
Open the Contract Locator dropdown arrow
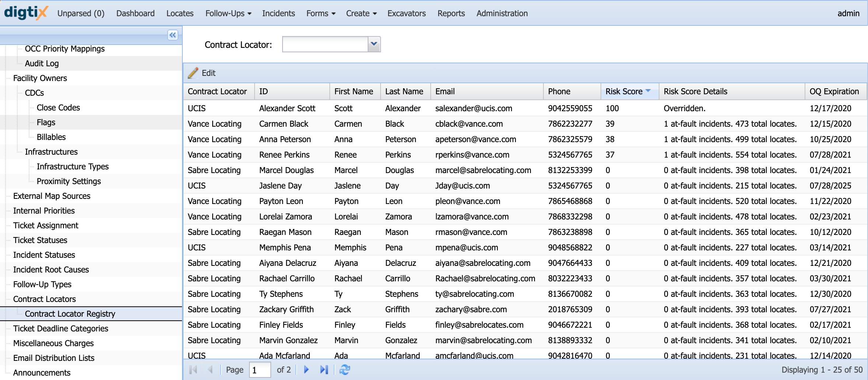click(374, 44)
